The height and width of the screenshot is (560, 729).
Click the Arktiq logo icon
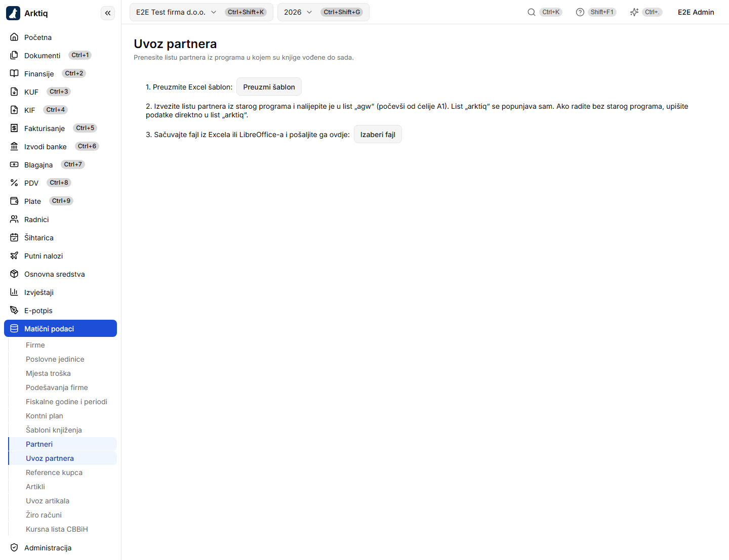pos(13,13)
